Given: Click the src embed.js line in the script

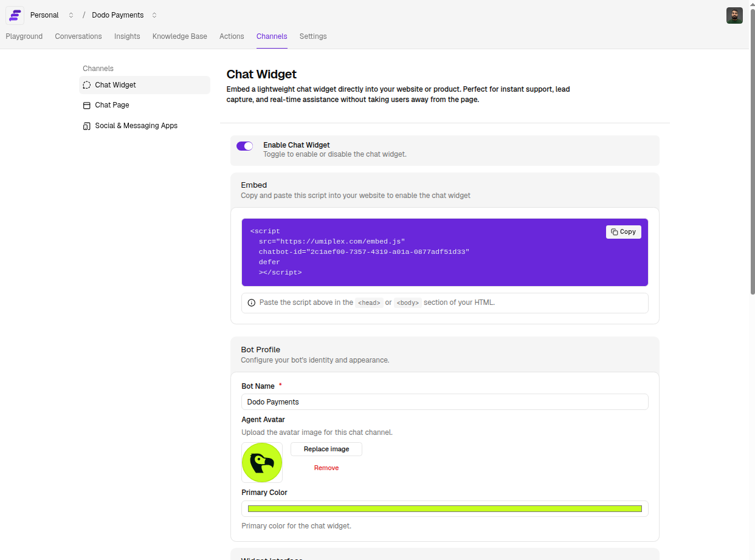Looking at the screenshot, I should (x=332, y=241).
